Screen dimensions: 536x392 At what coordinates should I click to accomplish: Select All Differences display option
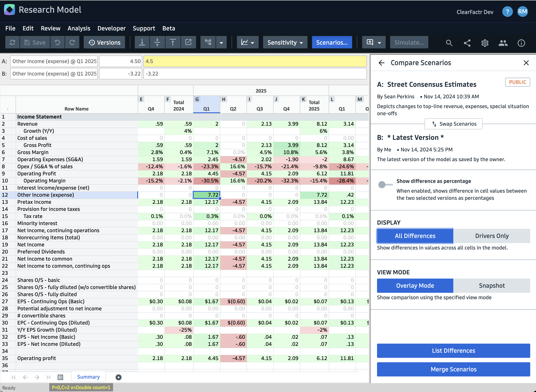click(415, 236)
